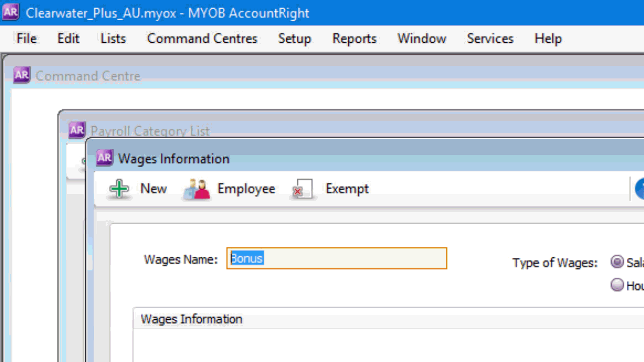Screen dimensions: 644x362
Task: Click the MYOB AccountRight title bar icon
Action: point(11,12)
